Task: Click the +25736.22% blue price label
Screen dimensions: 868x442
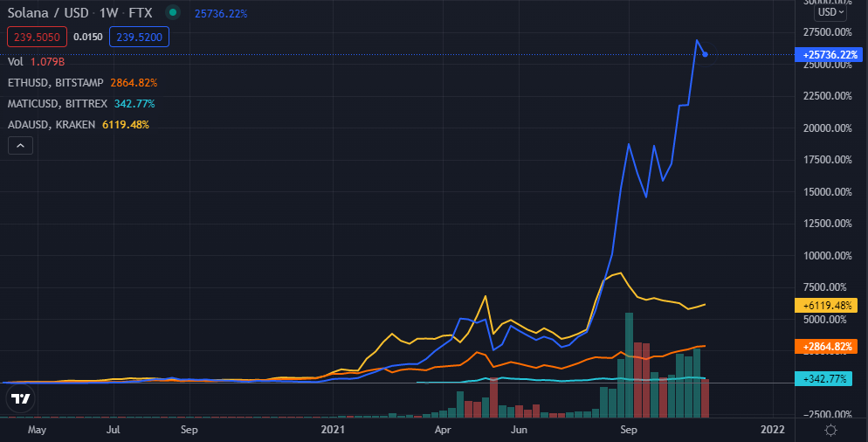Action: 830,55
